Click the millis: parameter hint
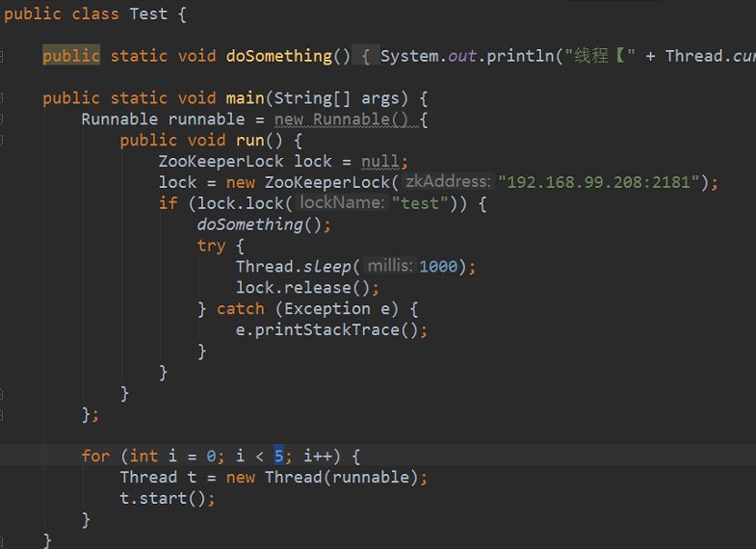This screenshot has height=549, width=756. click(390, 266)
